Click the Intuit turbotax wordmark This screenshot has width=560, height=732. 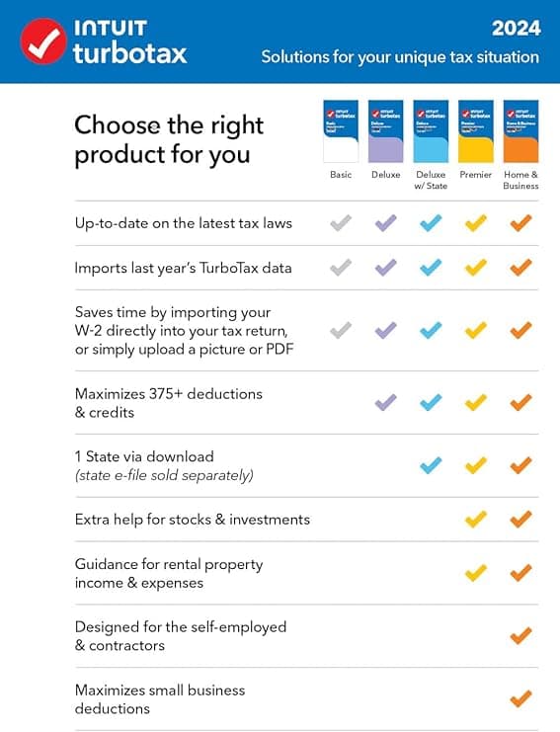coord(130,42)
